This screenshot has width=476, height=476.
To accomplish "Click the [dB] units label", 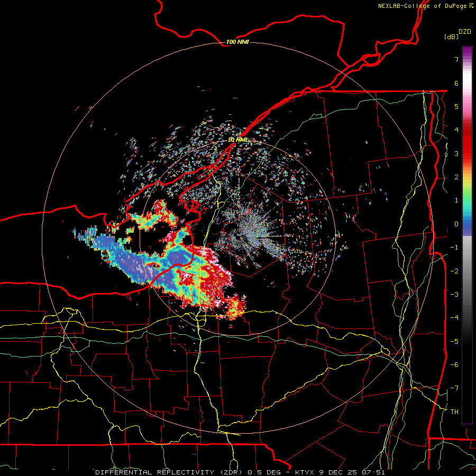I will tap(451, 37).
